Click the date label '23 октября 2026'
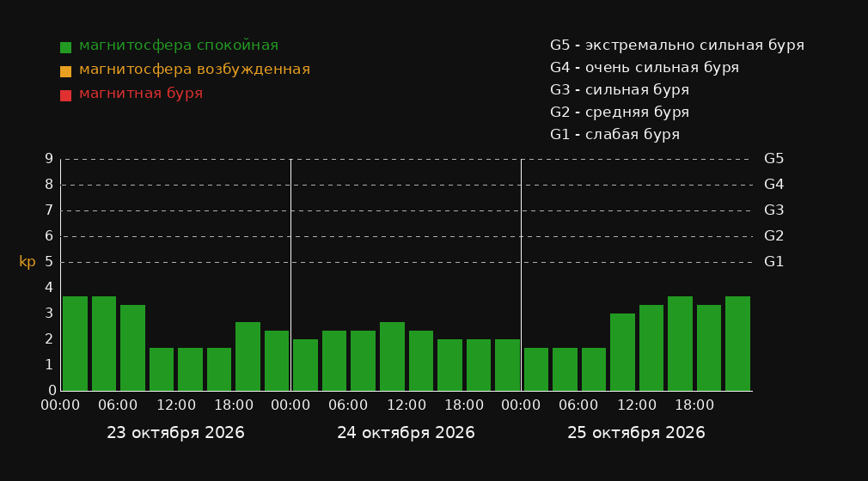Viewport: 868px width, 481px height. [x=175, y=433]
